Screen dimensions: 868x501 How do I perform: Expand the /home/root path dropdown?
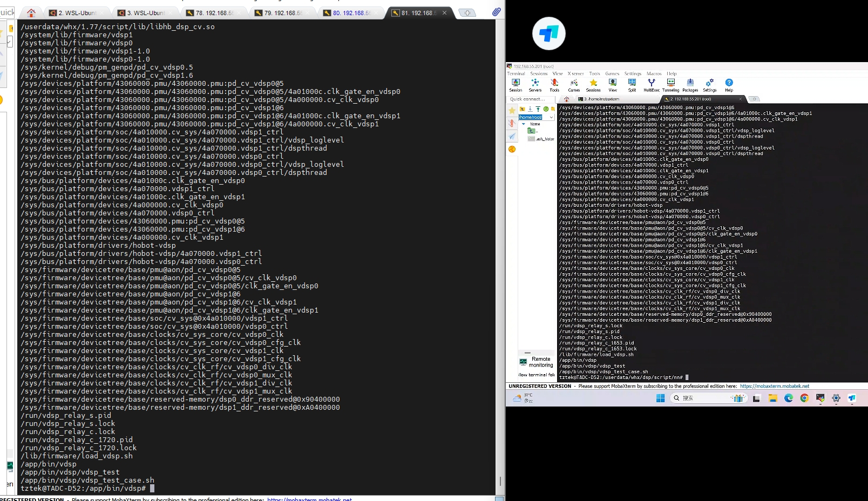(551, 117)
